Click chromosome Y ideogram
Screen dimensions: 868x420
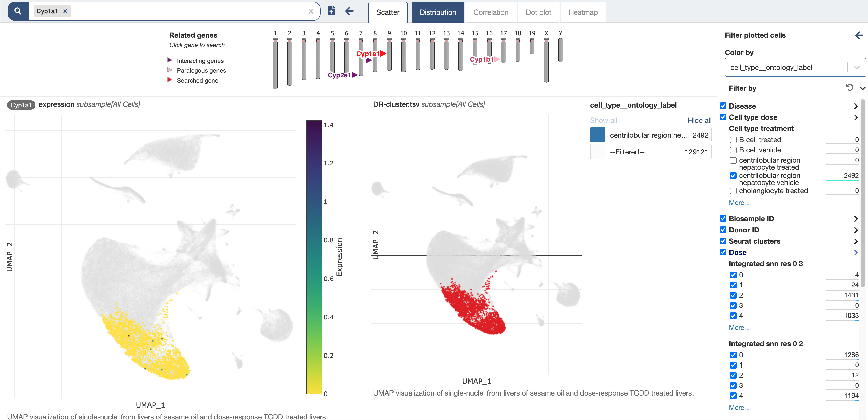560,50
